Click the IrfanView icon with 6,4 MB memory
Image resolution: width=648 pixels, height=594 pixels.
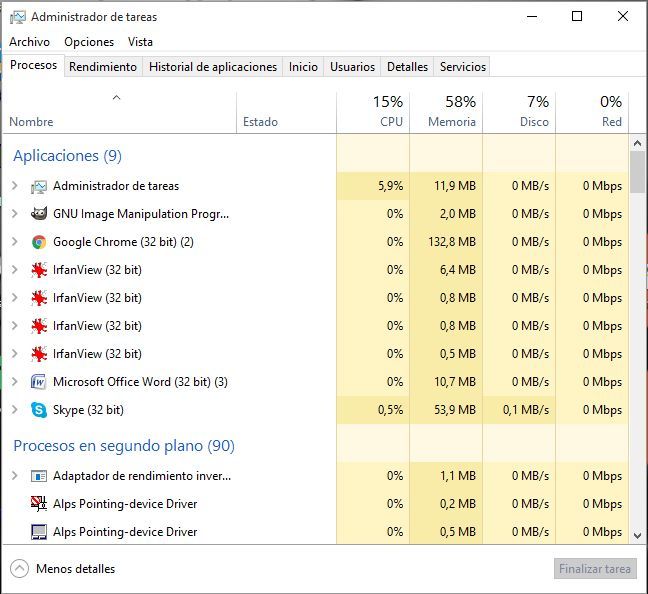click(39, 270)
